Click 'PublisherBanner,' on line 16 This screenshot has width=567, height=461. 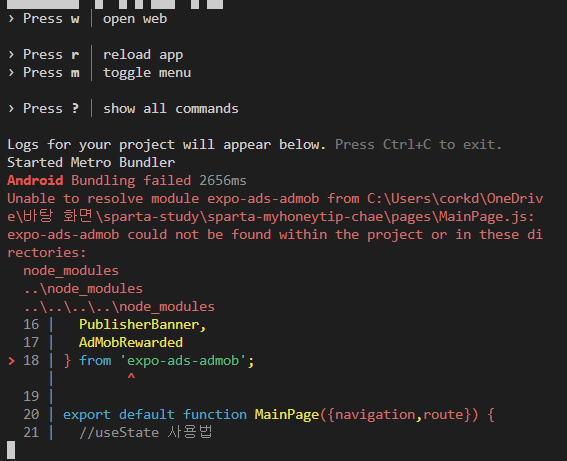[142, 325]
